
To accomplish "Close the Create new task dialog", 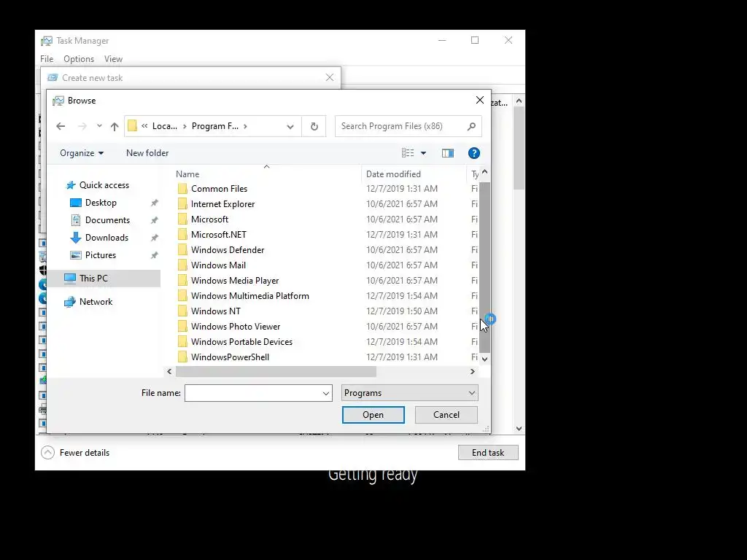I will 330,77.
